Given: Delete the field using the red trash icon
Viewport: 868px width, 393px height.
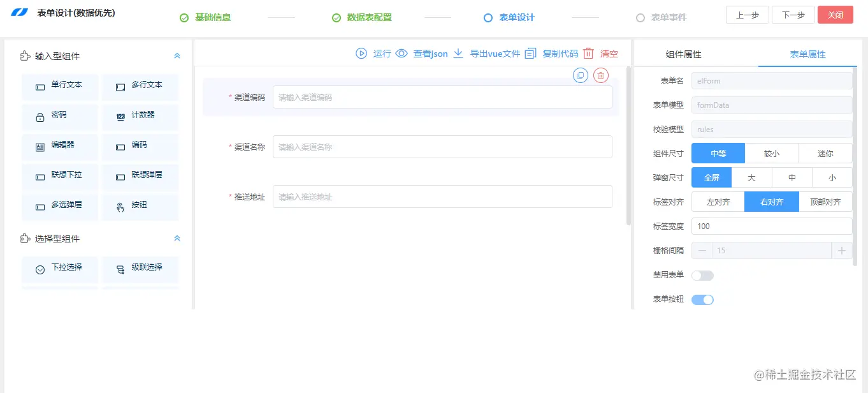Looking at the screenshot, I should tap(599, 75).
